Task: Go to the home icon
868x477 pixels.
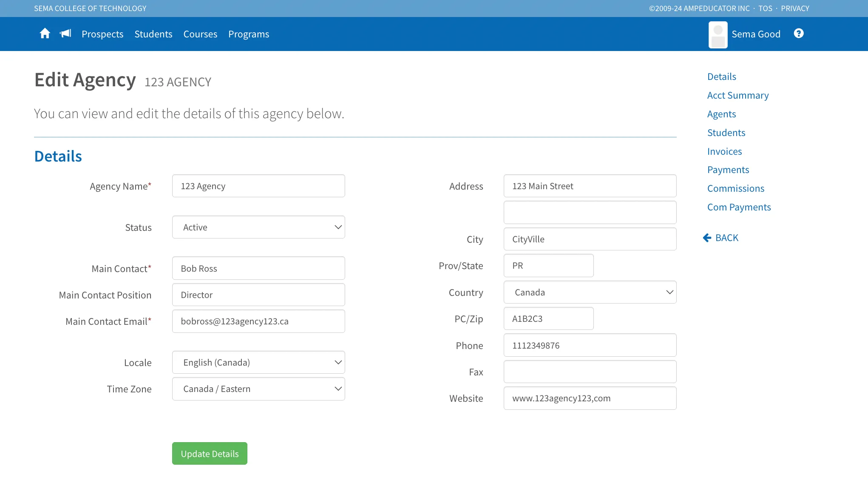Action: pos(45,34)
